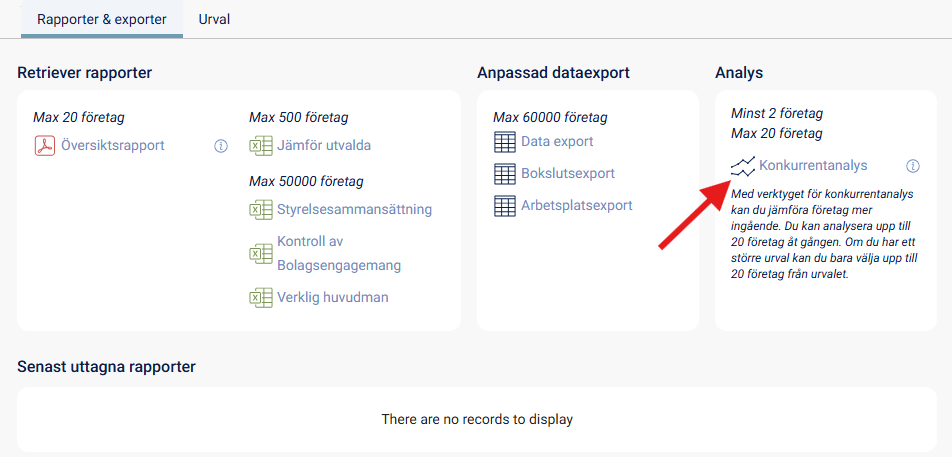This screenshot has height=457, width=952.
Task: Click the table icon beside Arbetsplatsexport
Action: coord(505,206)
